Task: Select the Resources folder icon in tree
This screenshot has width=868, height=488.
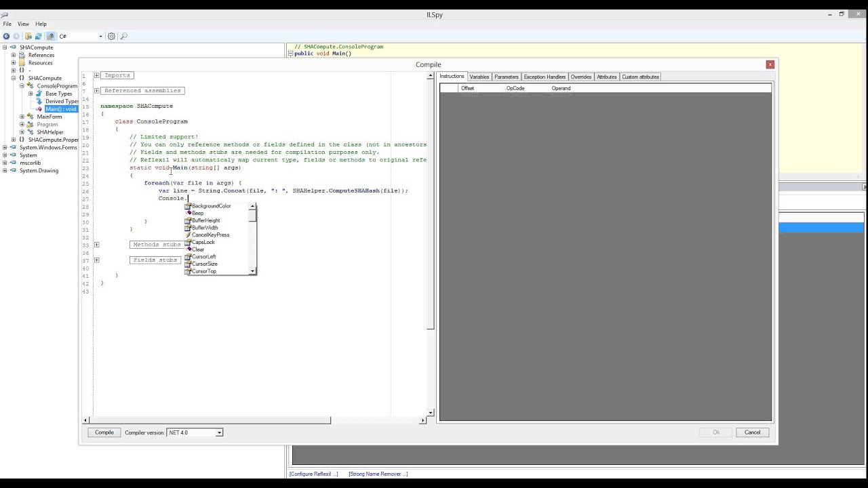Action: point(22,63)
